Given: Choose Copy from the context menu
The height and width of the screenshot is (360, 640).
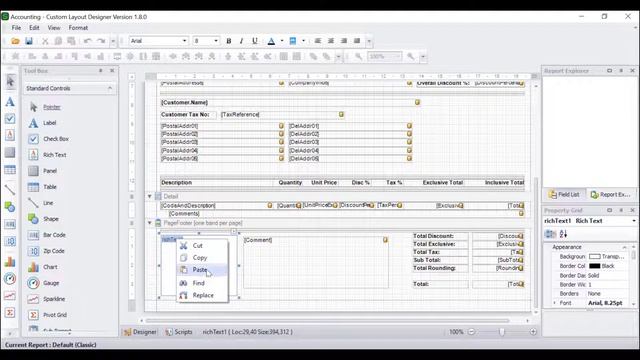Looking at the screenshot, I should pos(202,258).
